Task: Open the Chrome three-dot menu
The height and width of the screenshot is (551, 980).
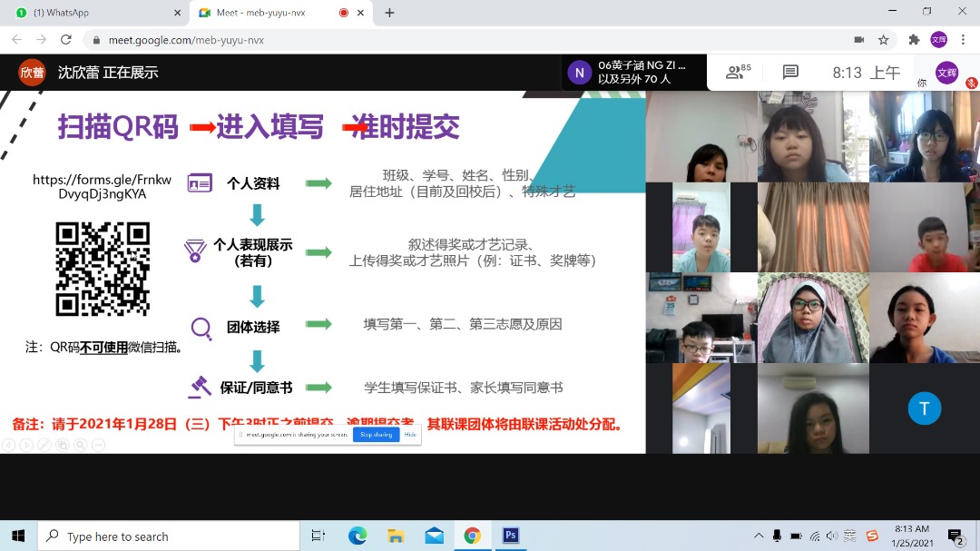Action: (x=963, y=40)
